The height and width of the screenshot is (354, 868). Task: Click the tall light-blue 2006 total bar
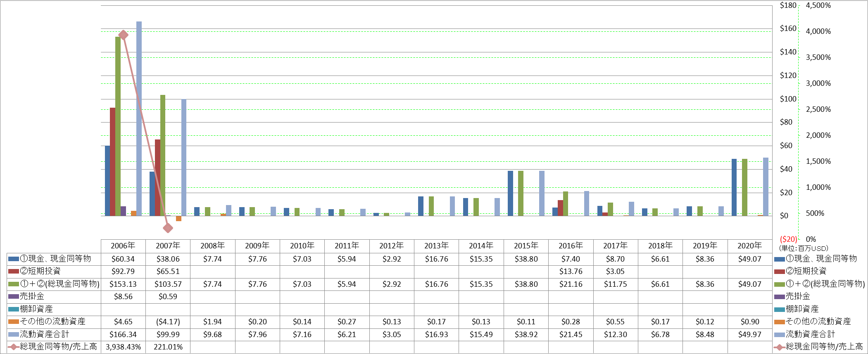(139, 118)
